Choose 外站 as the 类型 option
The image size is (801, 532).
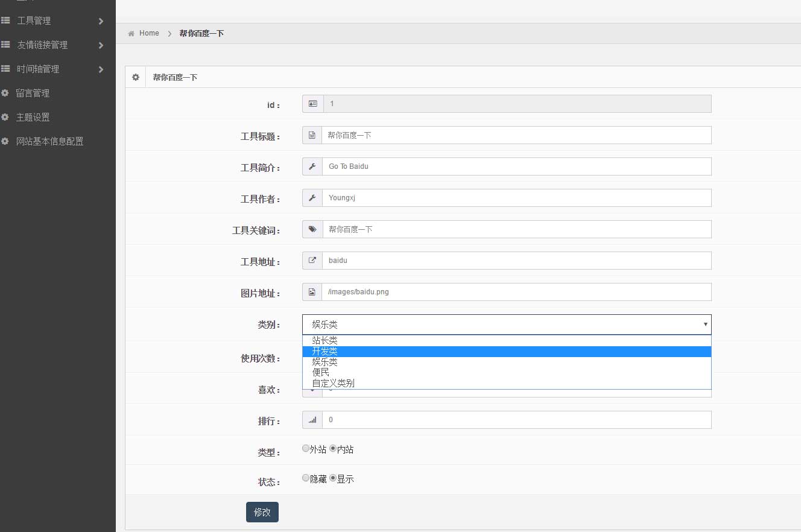[305, 448]
